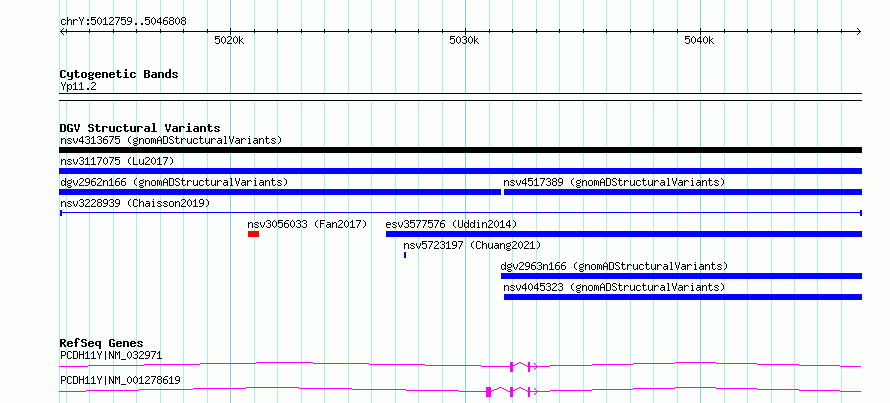
Task: Click the right arrow of the ruler
Action: 859,31
